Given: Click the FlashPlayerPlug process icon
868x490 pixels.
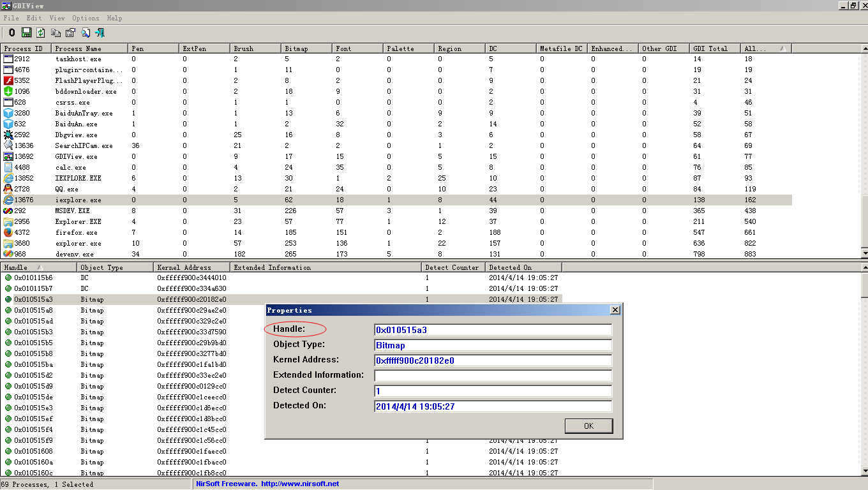Looking at the screenshot, I should (x=8, y=80).
